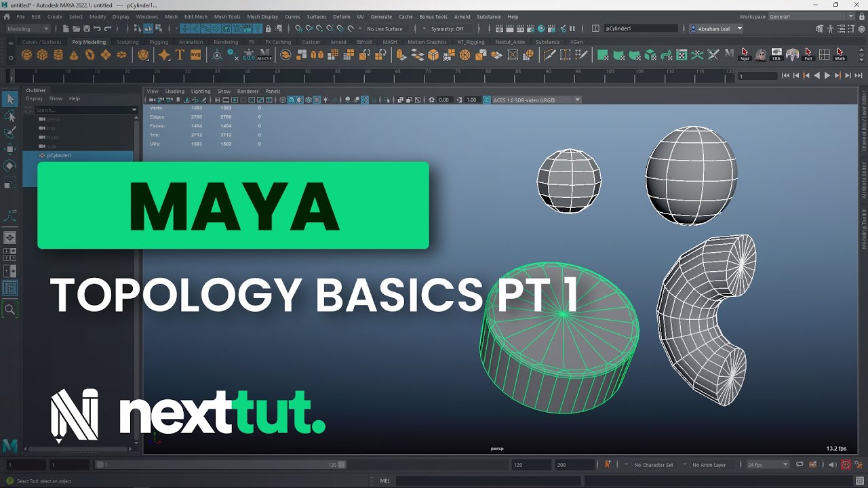The width and height of the screenshot is (868, 488).
Task: Toggle the lock selection padlock icon
Action: click(x=269, y=28)
